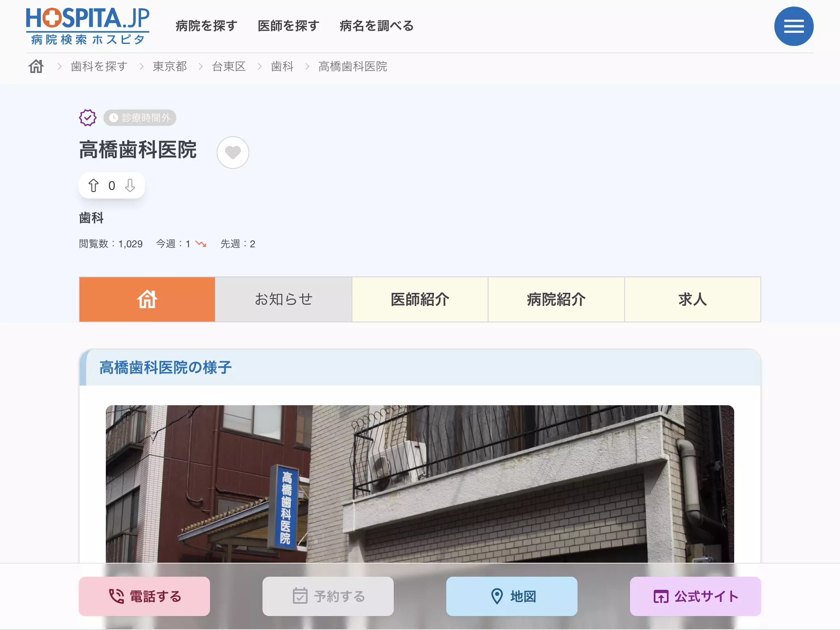The height and width of the screenshot is (630, 840).
Task: Click the 予約する reservation button
Action: pos(328,596)
